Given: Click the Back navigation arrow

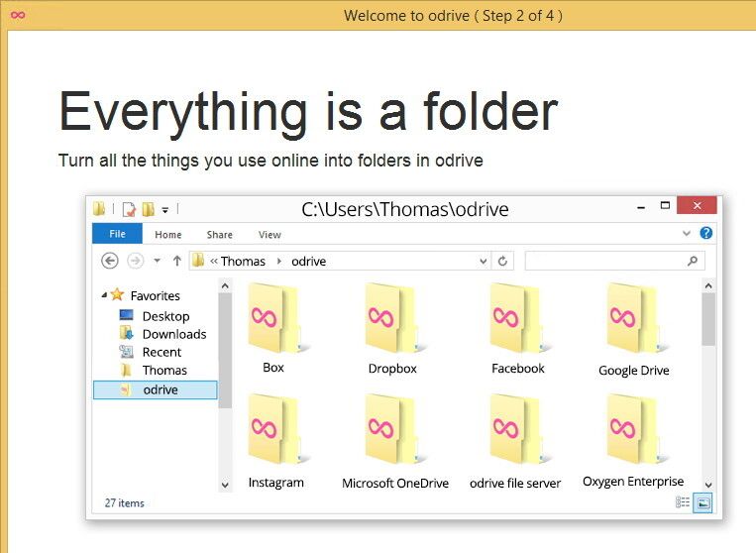Looking at the screenshot, I should [110, 261].
